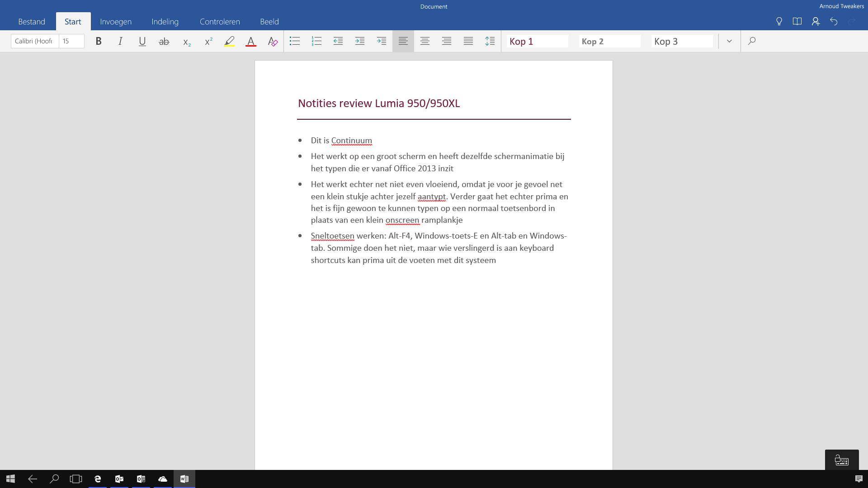Center align the text

click(x=425, y=41)
